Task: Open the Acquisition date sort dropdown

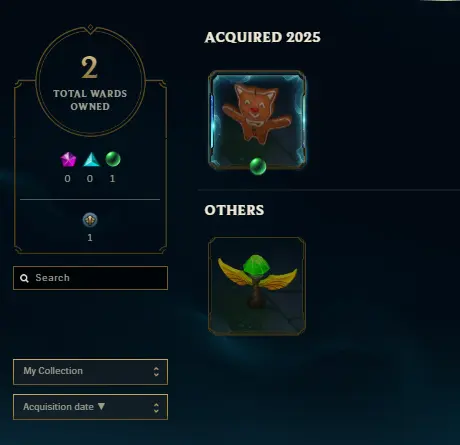Action: (x=90, y=407)
